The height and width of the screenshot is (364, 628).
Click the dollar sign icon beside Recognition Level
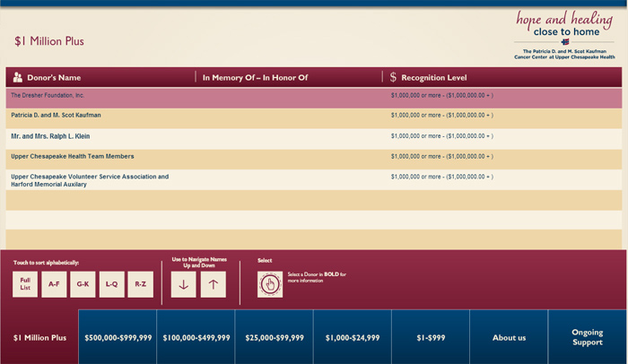point(393,77)
